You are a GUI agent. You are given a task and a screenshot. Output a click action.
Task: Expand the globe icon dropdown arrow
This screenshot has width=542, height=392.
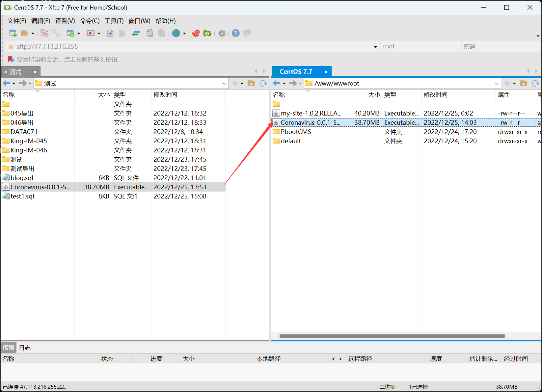tap(184, 34)
